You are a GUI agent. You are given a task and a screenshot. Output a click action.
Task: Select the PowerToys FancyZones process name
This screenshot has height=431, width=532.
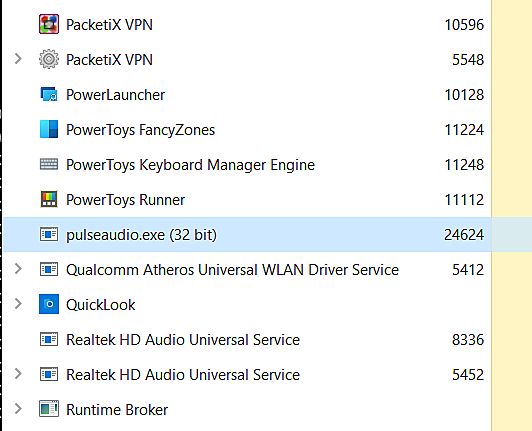pos(140,130)
